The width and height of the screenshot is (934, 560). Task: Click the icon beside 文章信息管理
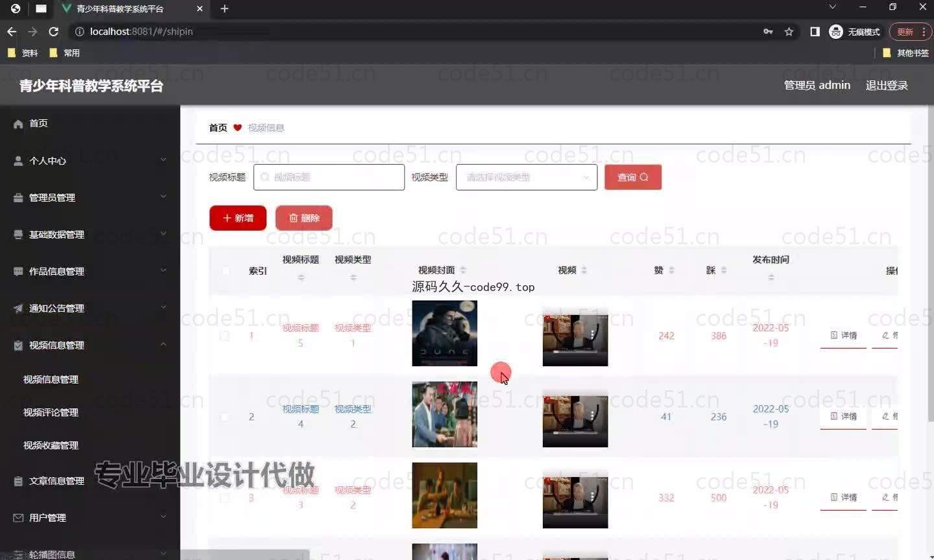(x=18, y=481)
